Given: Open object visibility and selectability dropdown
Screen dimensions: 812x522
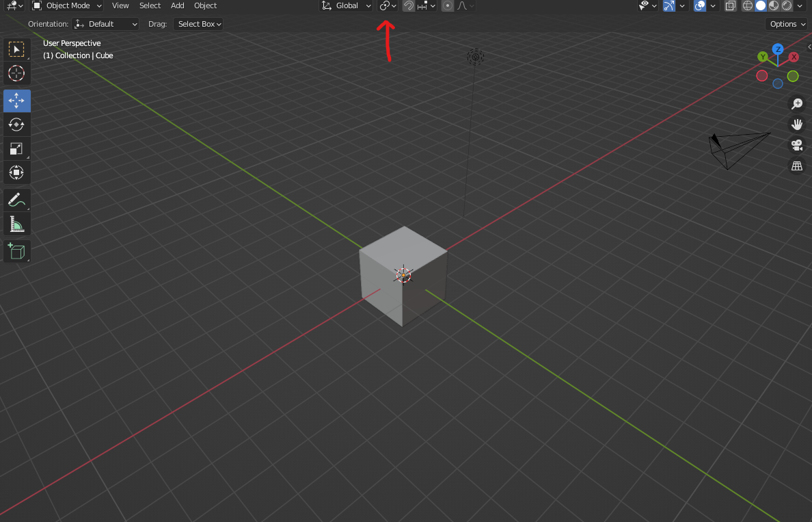Looking at the screenshot, I should point(647,5).
